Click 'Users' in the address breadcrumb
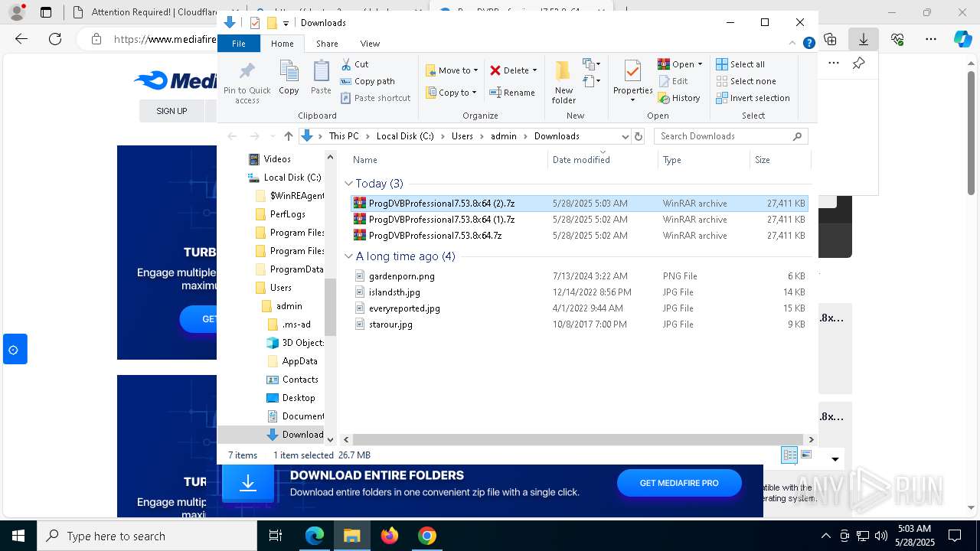980x551 pixels. (x=462, y=136)
